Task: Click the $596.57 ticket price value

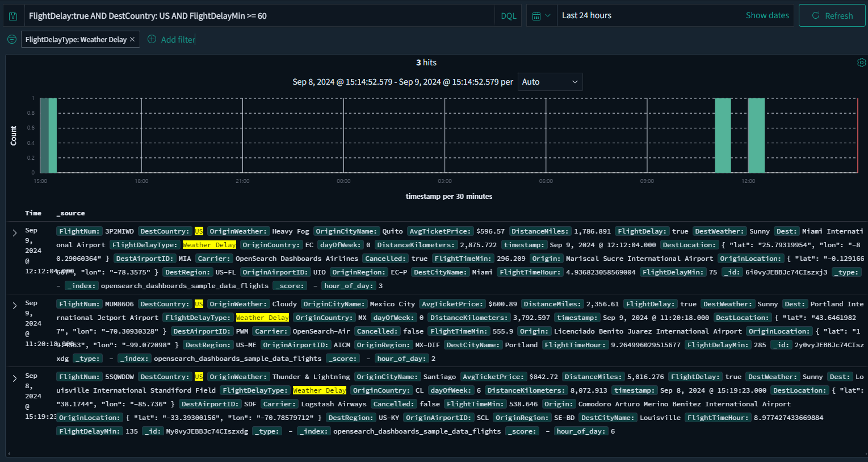Action: point(490,231)
